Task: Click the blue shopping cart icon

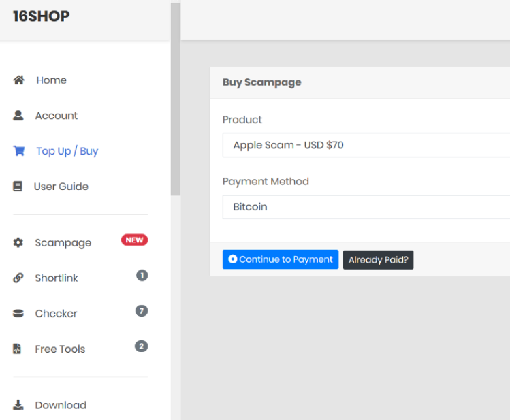Action: (19, 151)
